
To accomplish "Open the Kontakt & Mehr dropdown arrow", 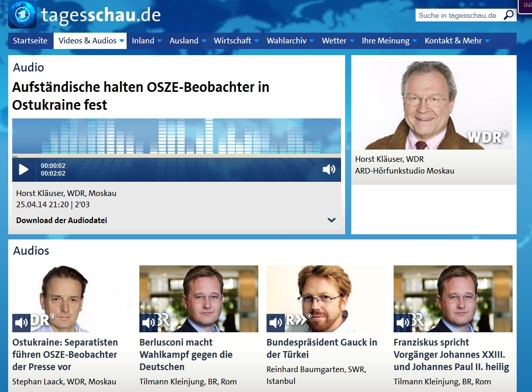I will (x=487, y=41).
